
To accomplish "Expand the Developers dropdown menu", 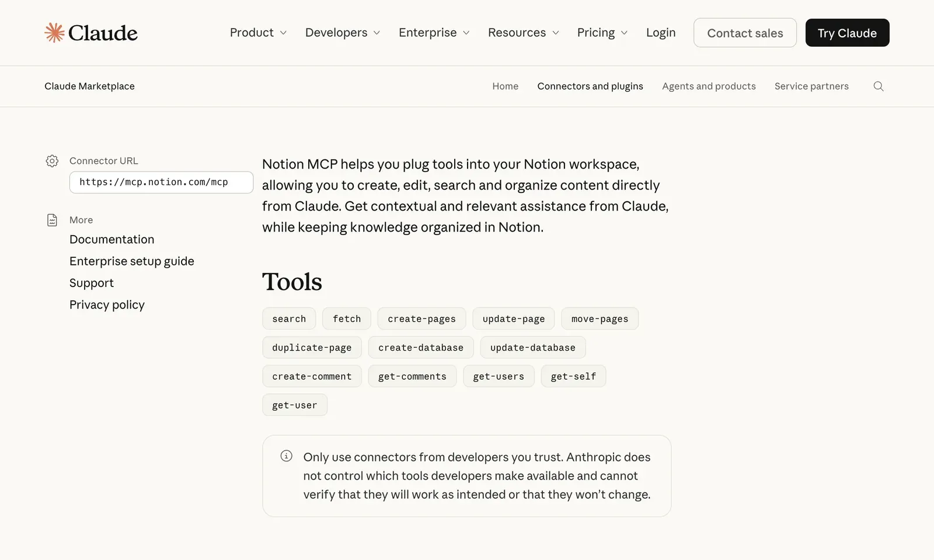I will pyautogui.click(x=343, y=33).
